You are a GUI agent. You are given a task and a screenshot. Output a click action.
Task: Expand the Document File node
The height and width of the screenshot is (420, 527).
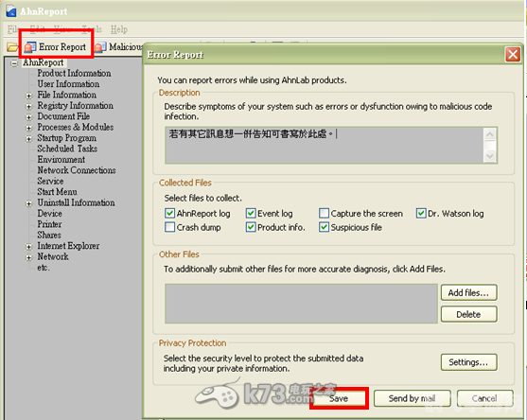coord(29,117)
